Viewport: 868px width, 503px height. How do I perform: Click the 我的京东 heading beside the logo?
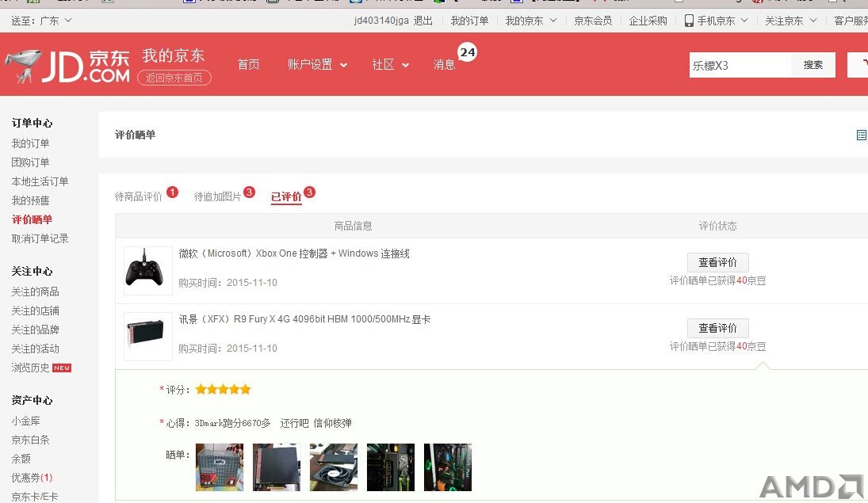174,55
